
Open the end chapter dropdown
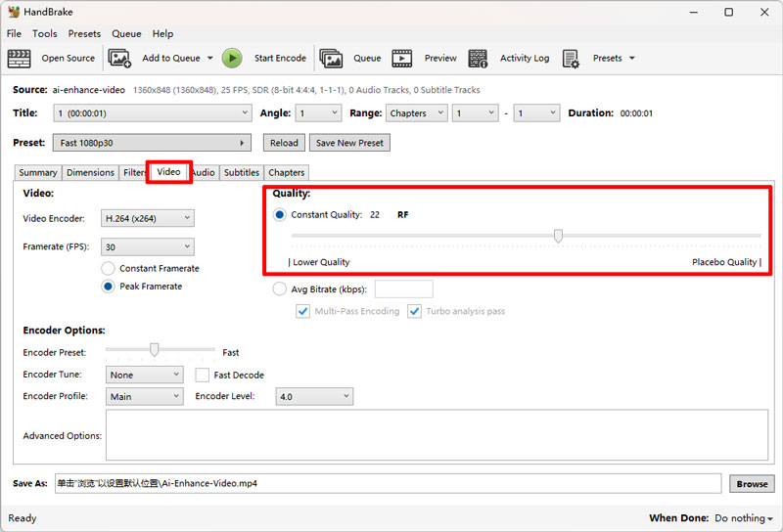536,113
